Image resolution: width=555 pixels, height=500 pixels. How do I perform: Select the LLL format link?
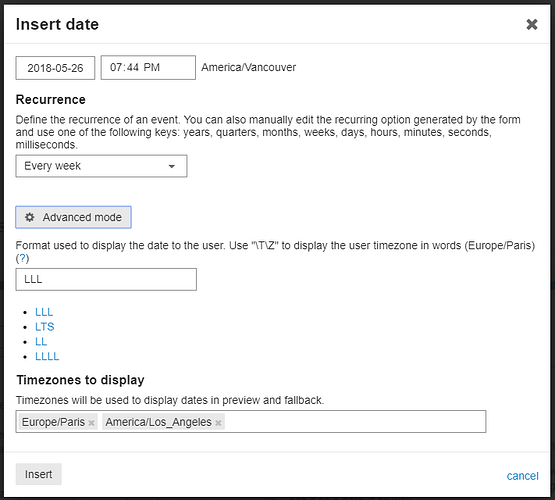[44, 312]
